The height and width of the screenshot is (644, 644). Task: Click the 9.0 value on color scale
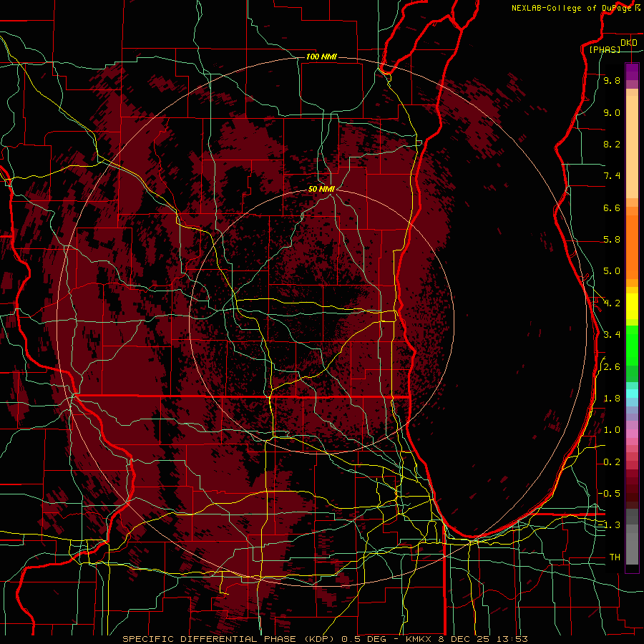612,112
